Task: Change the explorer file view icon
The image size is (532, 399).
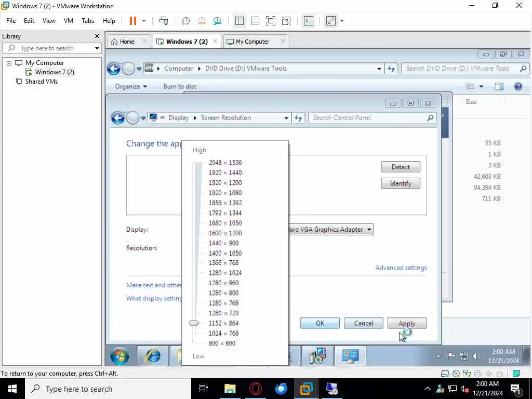Action: [470, 87]
